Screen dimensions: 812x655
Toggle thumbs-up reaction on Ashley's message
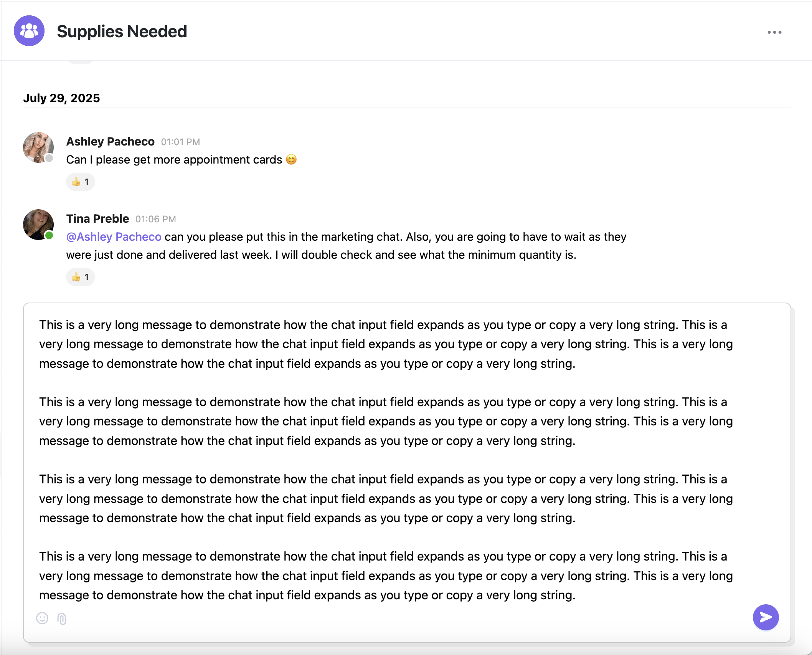point(81,182)
